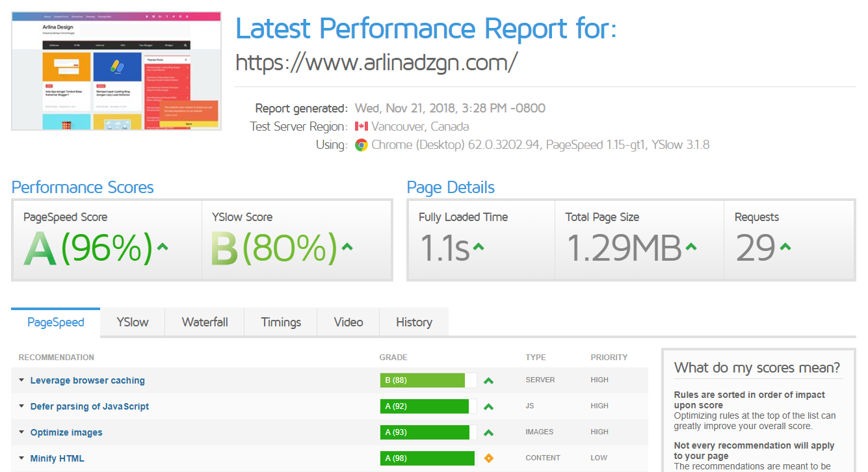Click the LOW priority cell for Minify HTML
Viewport: 868px width, 472px height.
[599, 458]
